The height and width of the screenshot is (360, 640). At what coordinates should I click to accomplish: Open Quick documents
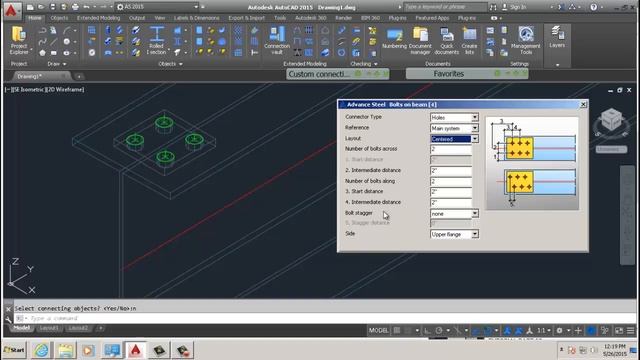pos(447,41)
